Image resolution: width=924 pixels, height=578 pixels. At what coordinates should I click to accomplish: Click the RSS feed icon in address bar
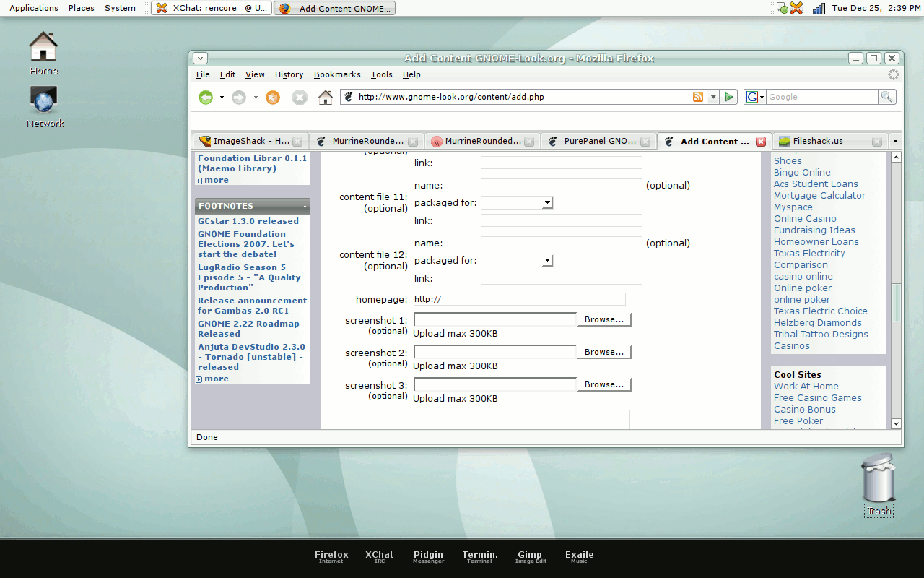point(698,97)
